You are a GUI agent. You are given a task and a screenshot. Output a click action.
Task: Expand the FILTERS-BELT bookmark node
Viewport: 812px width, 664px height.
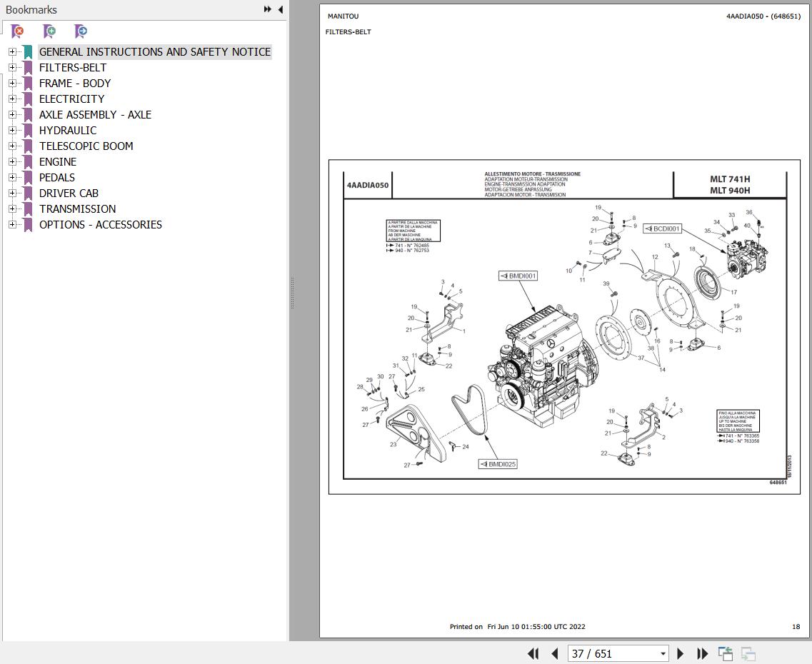point(12,67)
